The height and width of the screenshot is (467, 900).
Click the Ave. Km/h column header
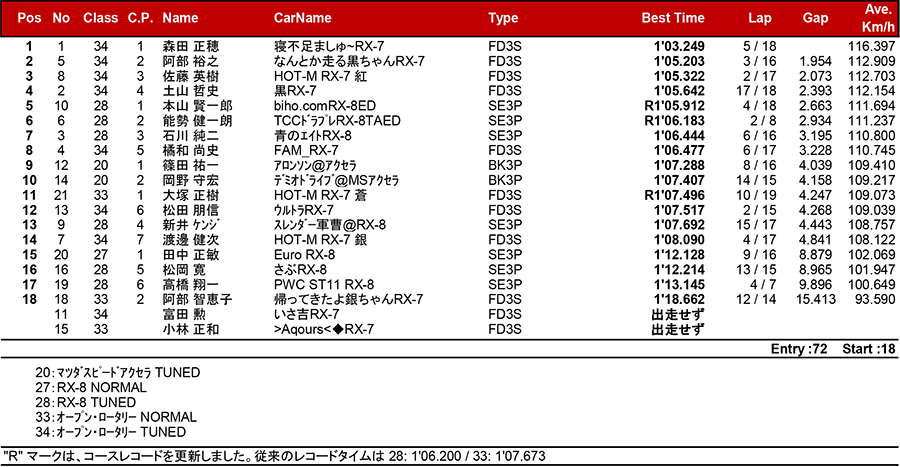click(x=877, y=18)
